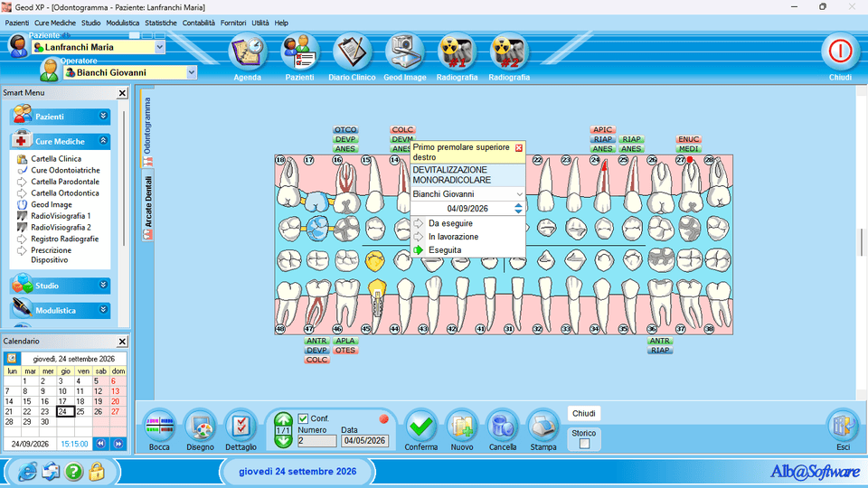This screenshot has height=488, width=868.
Task: Select the blue-highlighted tooth 17 occlusal view
Action: 317,228
